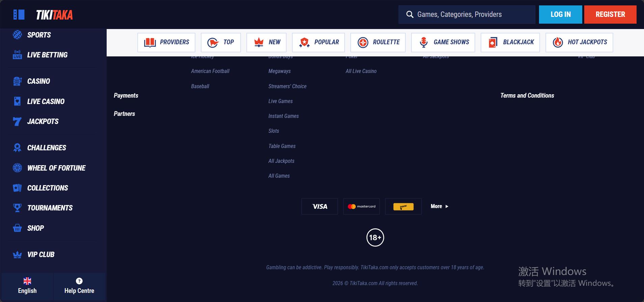Select the Providers category tab
644x302 pixels.
pyautogui.click(x=166, y=42)
